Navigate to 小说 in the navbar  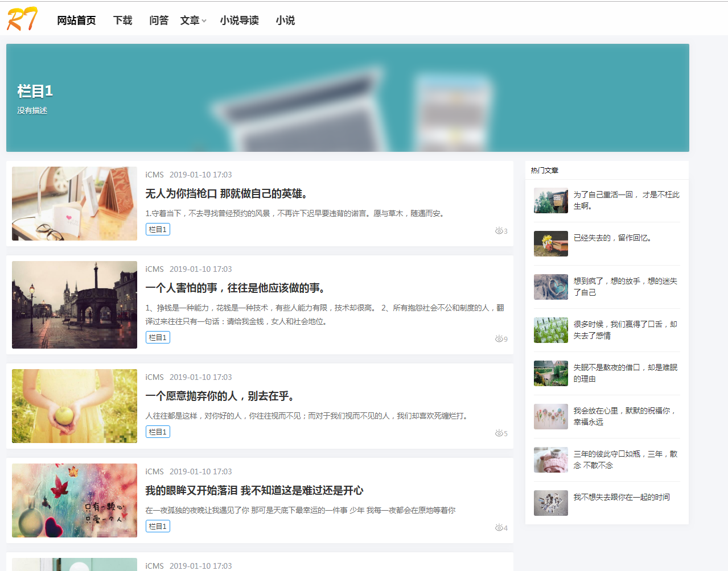point(285,20)
